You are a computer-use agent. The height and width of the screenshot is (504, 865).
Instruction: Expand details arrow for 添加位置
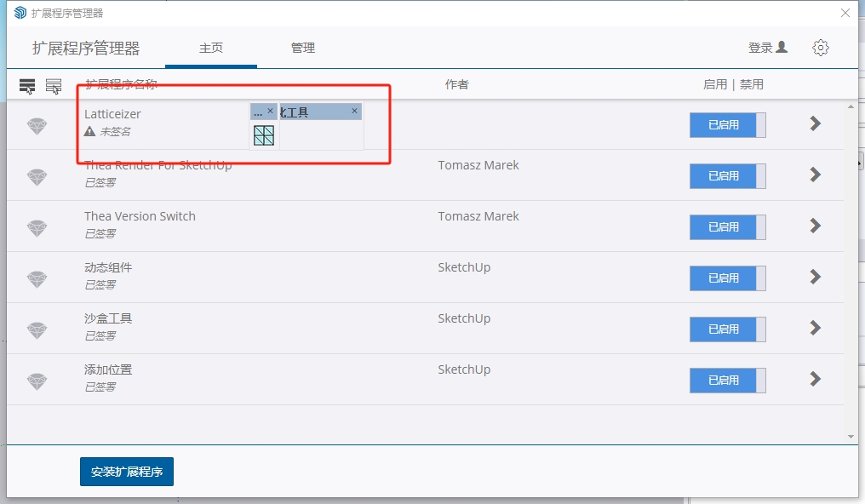coord(816,379)
